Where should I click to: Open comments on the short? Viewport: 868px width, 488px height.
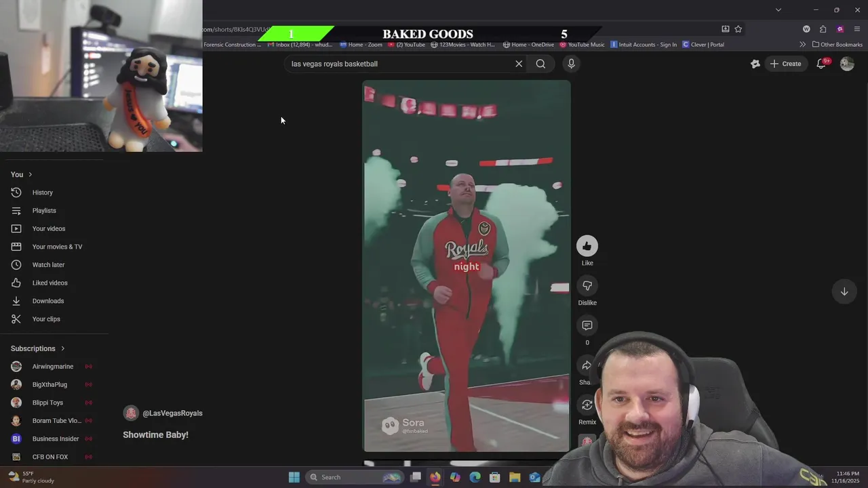pyautogui.click(x=587, y=325)
